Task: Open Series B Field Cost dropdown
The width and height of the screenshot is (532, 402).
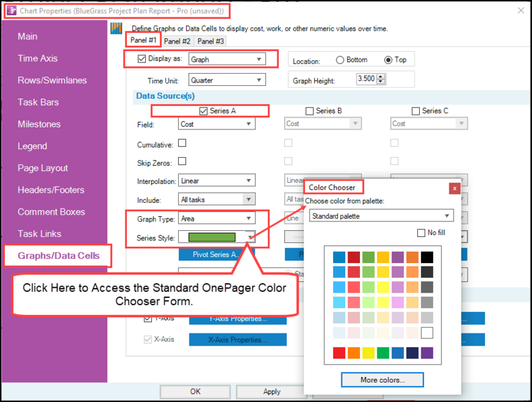Action: click(322, 123)
